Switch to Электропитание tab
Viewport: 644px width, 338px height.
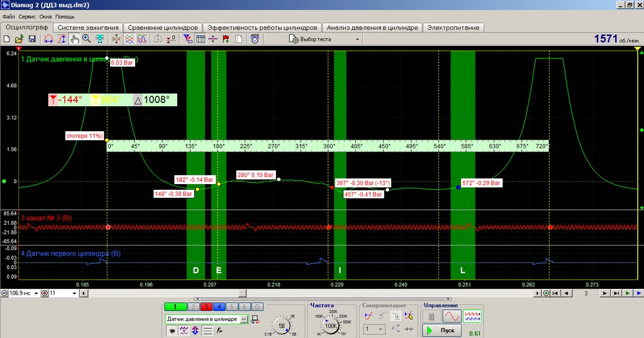click(453, 28)
